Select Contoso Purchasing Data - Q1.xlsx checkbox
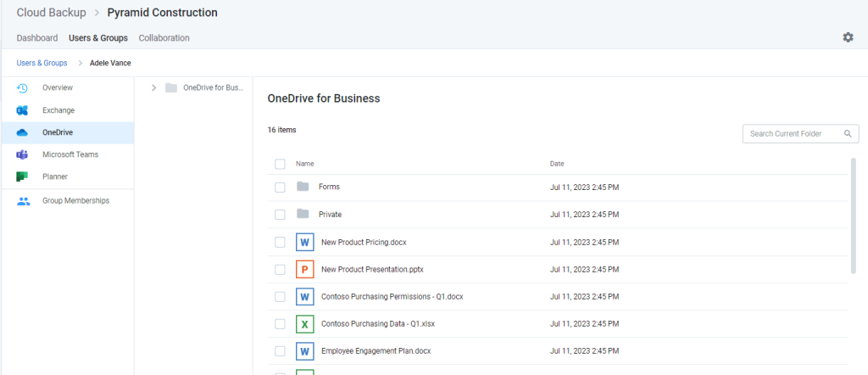Image resolution: width=868 pixels, height=375 pixels. [280, 323]
